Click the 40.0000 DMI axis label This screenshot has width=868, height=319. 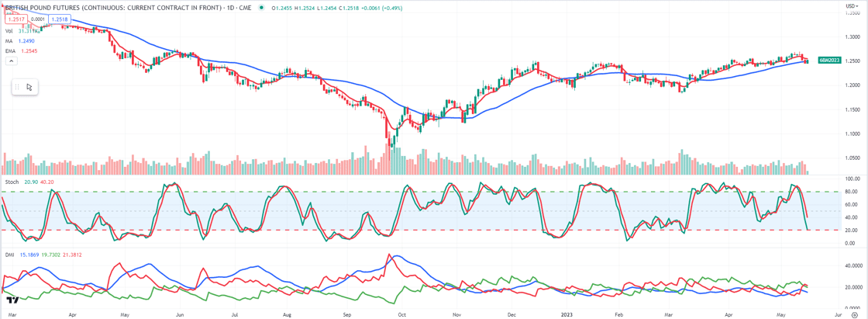(852, 265)
